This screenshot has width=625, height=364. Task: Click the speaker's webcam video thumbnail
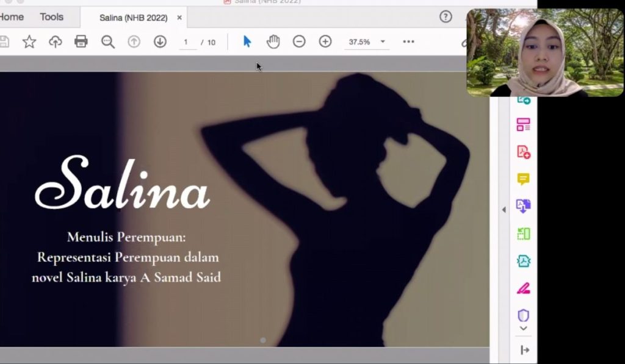tap(545, 52)
